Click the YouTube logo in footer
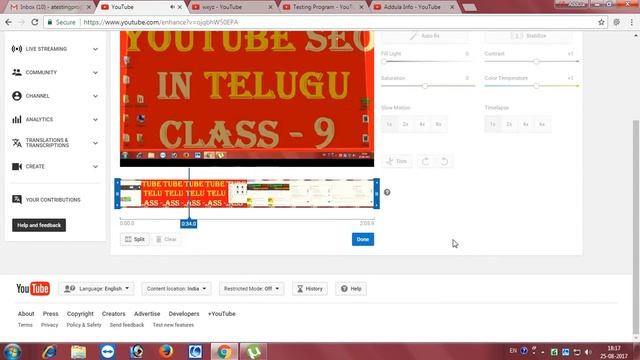Viewport: 640px width, 360px height. (33, 289)
